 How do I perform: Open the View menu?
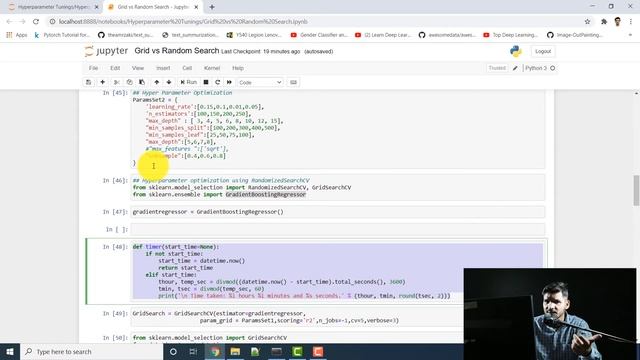pos(138,68)
